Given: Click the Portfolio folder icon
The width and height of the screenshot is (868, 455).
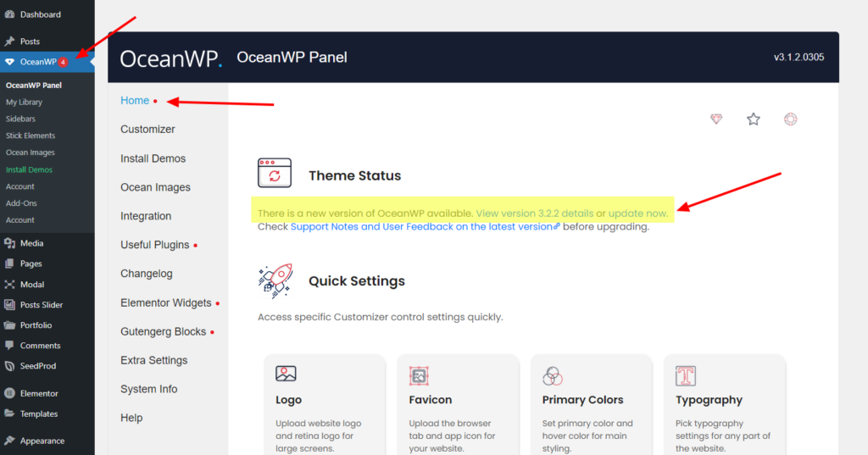Looking at the screenshot, I should tap(9, 325).
